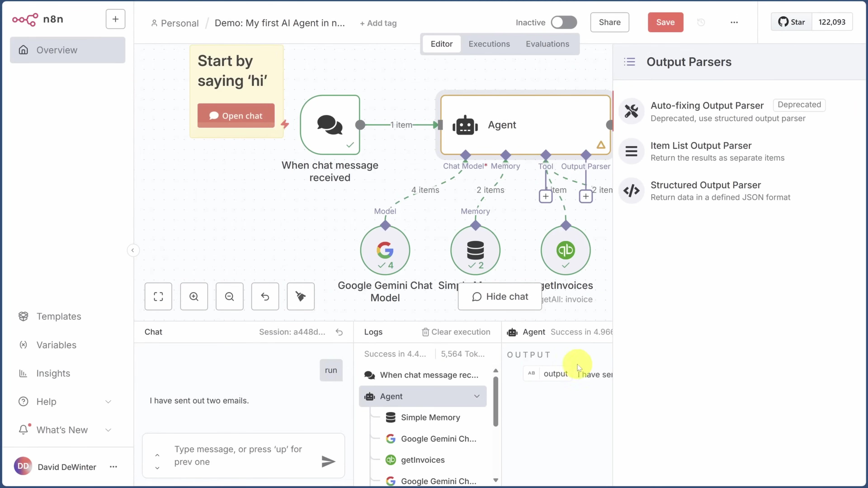Switch to the Executions tab
The width and height of the screenshot is (868, 488).
(489, 44)
